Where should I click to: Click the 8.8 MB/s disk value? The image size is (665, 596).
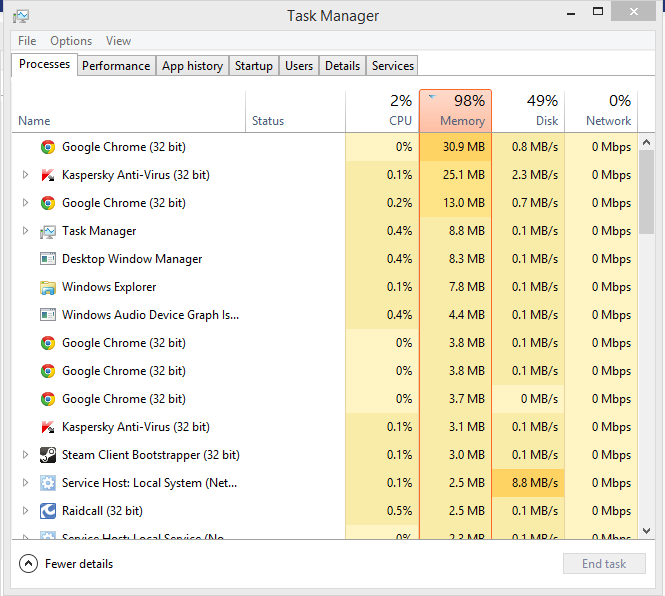click(534, 483)
